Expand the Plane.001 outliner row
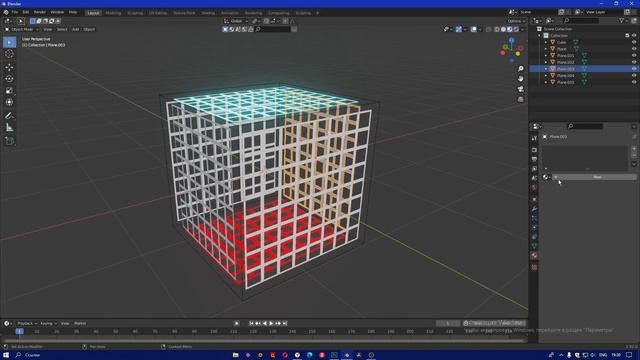The height and width of the screenshot is (360, 640). (546, 56)
